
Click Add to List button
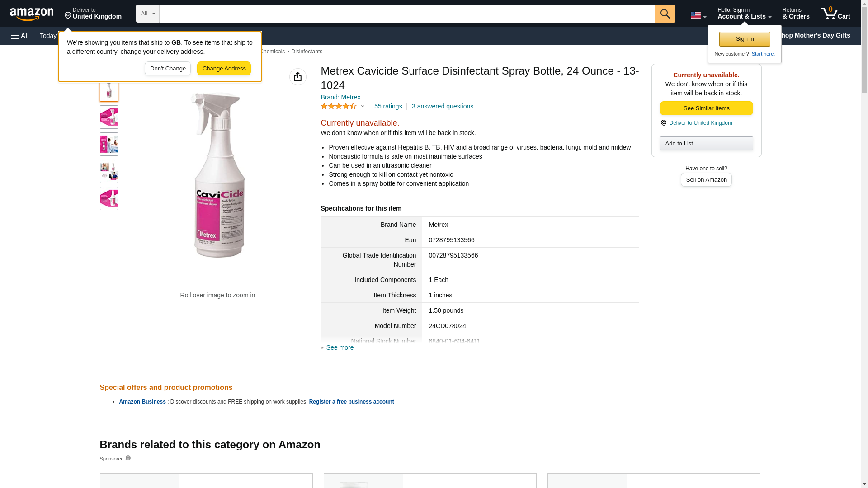coord(706,144)
